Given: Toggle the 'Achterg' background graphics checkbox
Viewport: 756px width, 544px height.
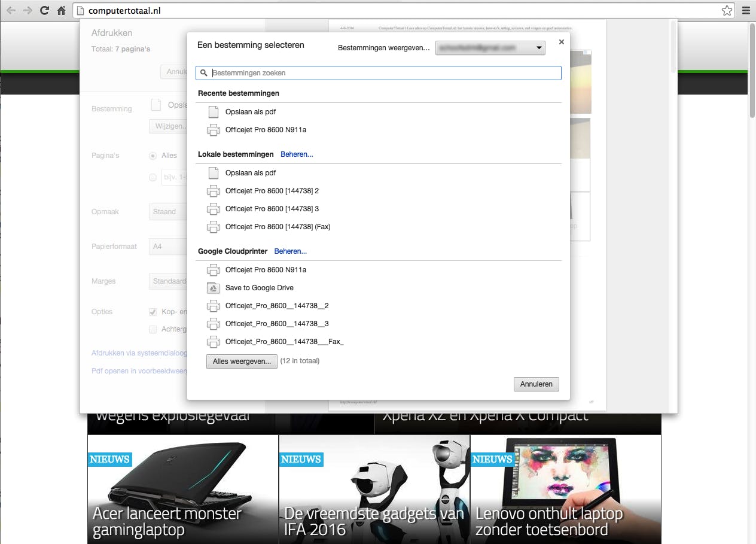Looking at the screenshot, I should [x=153, y=329].
